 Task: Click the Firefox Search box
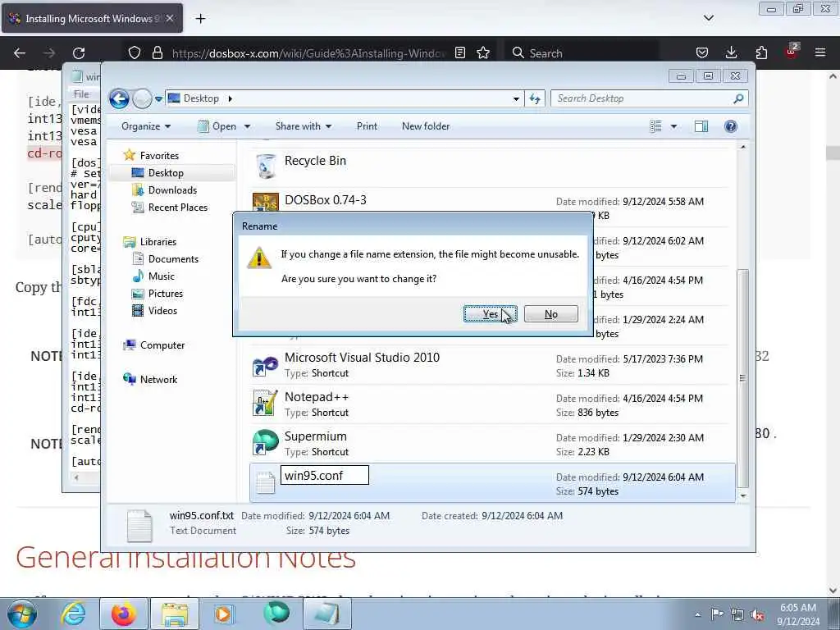coord(583,53)
